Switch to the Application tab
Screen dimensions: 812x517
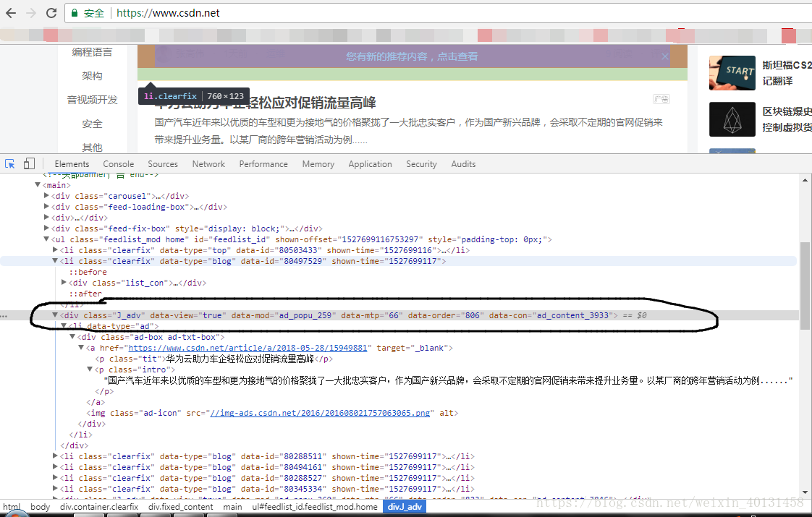tap(371, 164)
